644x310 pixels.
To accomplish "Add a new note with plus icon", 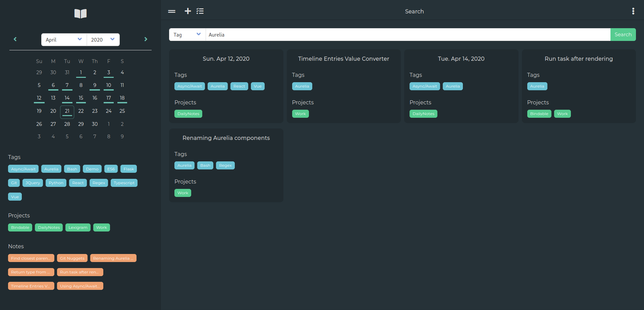I will (x=188, y=11).
